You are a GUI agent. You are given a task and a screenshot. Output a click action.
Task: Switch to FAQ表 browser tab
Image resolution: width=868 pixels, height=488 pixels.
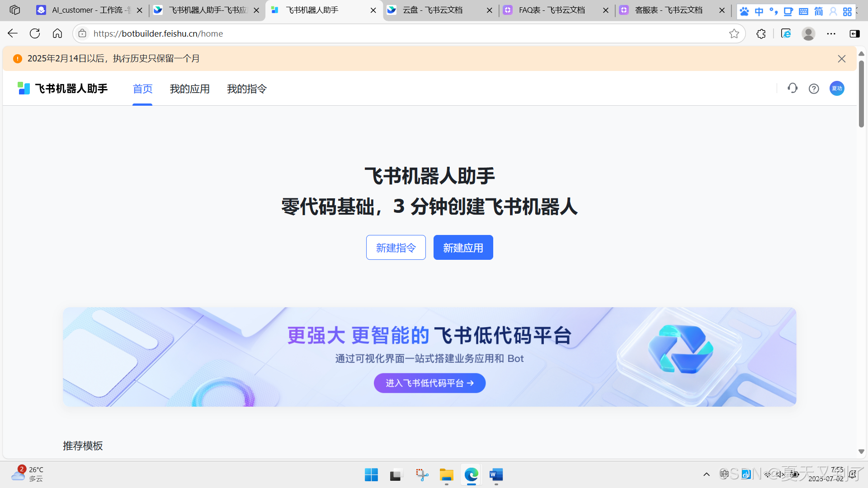pyautogui.click(x=552, y=10)
